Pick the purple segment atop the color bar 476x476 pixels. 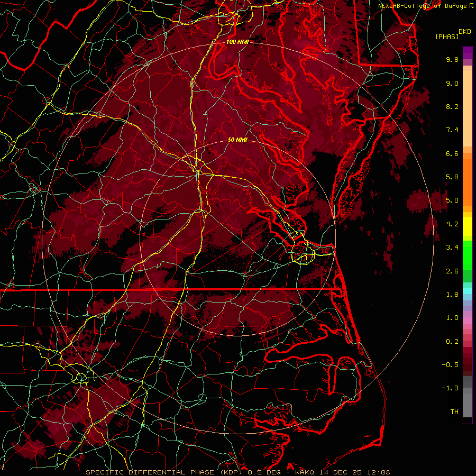[467, 53]
